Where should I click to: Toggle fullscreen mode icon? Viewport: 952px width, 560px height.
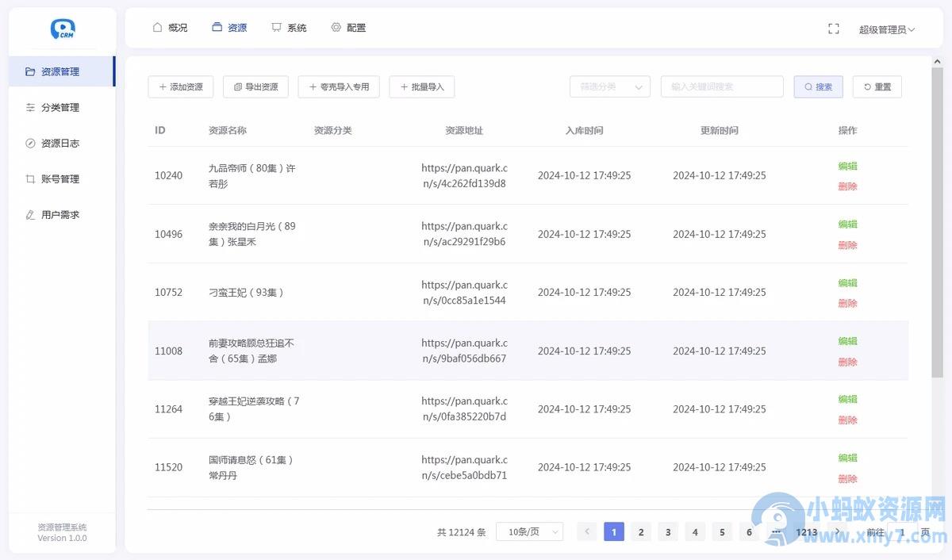click(833, 29)
